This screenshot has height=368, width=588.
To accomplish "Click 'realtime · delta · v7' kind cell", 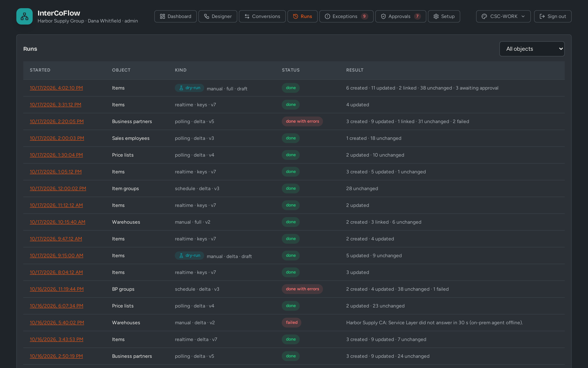I will point(196,340).
